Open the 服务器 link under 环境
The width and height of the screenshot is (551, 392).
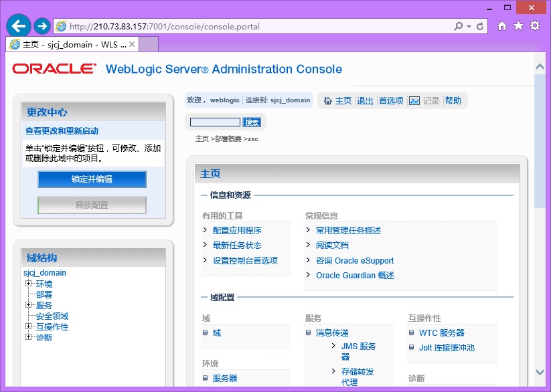click(x=225, y=379)
